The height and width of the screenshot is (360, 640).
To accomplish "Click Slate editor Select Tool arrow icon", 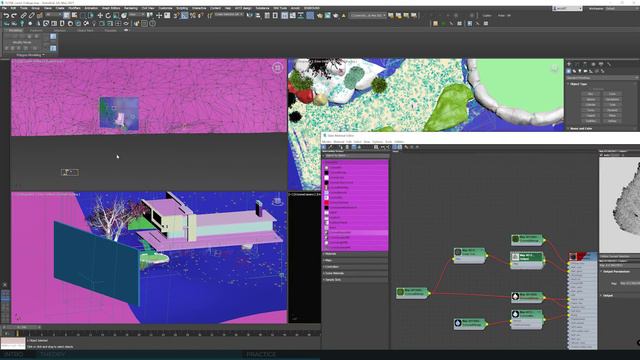I will [x=324, y=147].
